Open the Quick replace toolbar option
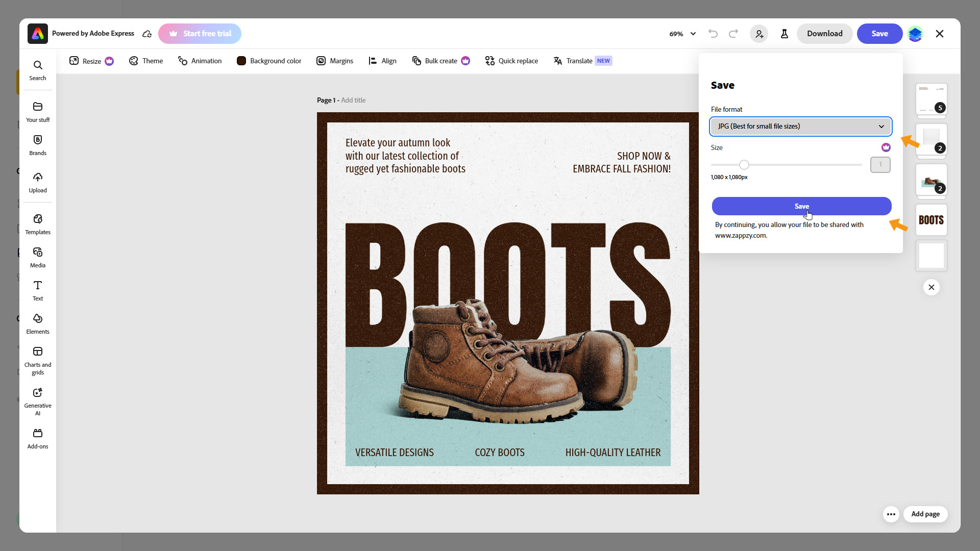The width and height of the screenshot is (980, 551). (x=511, y=61)
